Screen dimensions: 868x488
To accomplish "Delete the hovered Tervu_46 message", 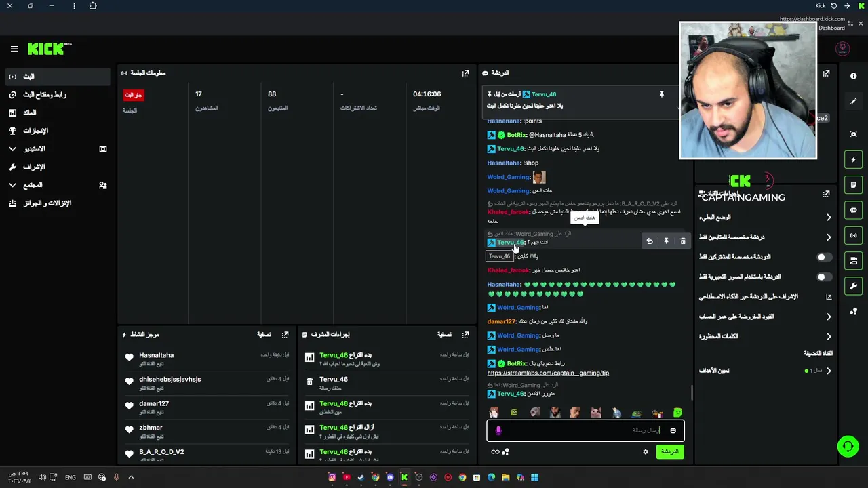I will (x=683, y=241).
